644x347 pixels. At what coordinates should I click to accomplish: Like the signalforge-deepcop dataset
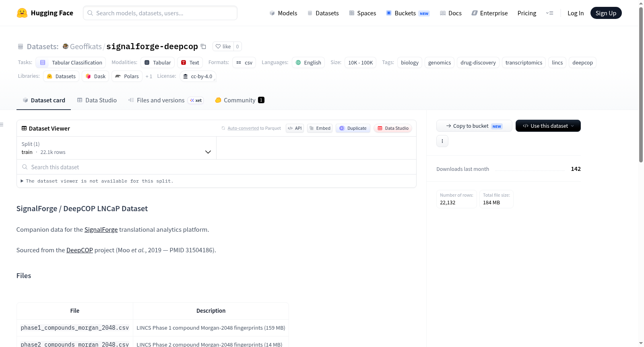(x=223, y=46)
